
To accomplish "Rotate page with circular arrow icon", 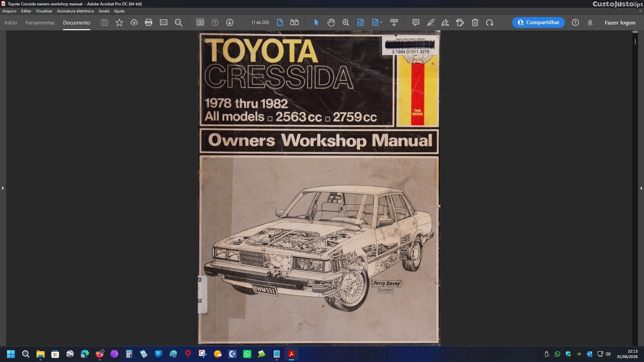I will [489, 22].
